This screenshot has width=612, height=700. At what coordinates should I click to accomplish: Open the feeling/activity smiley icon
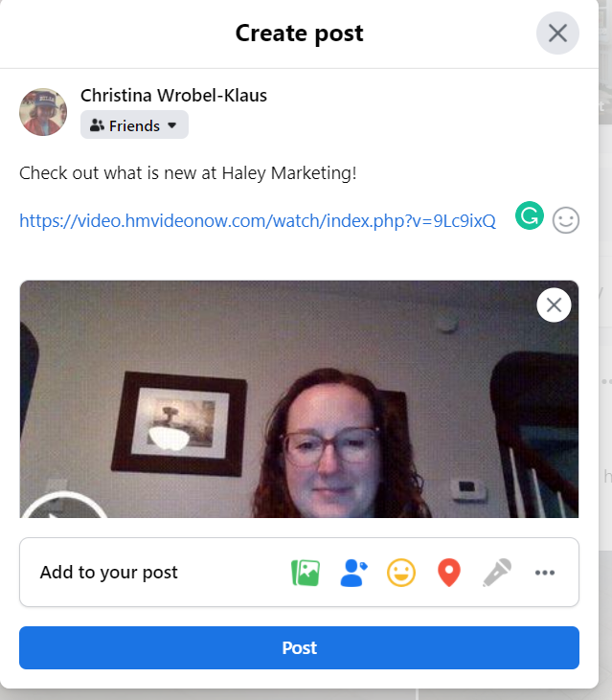(401, 573)
